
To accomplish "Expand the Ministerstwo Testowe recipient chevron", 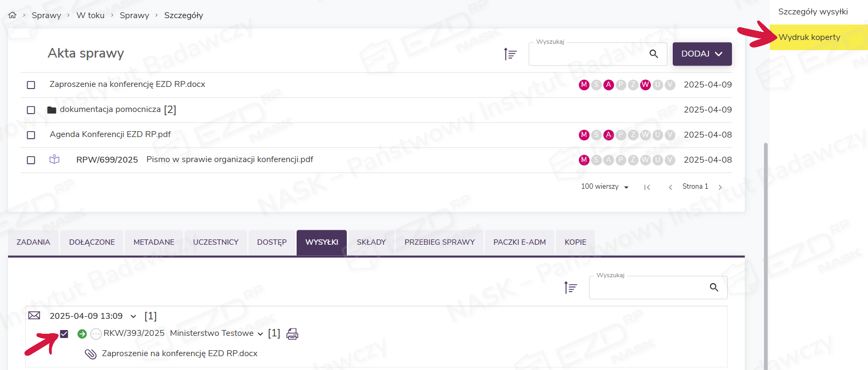I will pyautogui.click(x=260, y=334).
